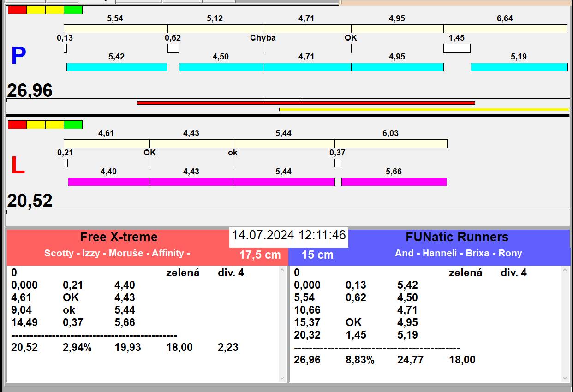573x392 pixels.
Task: Select the cyan 5,19 bar in lane P
Action: pos(519,67)
